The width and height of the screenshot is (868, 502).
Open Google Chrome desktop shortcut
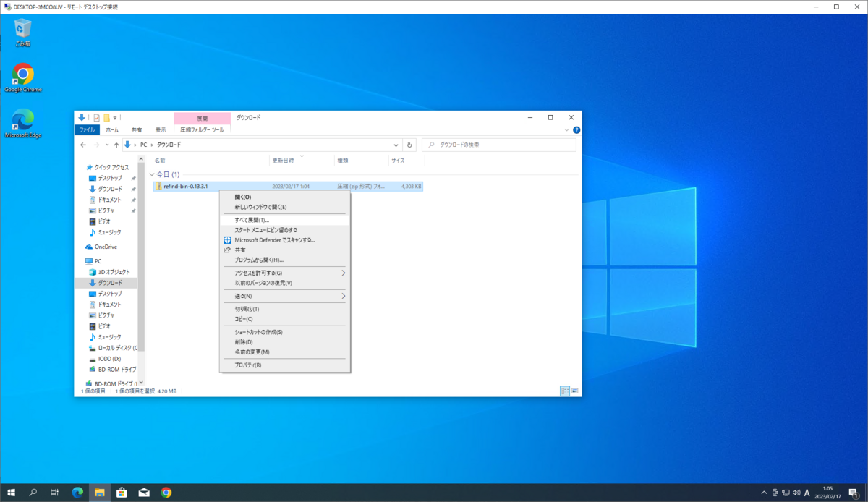23,78
